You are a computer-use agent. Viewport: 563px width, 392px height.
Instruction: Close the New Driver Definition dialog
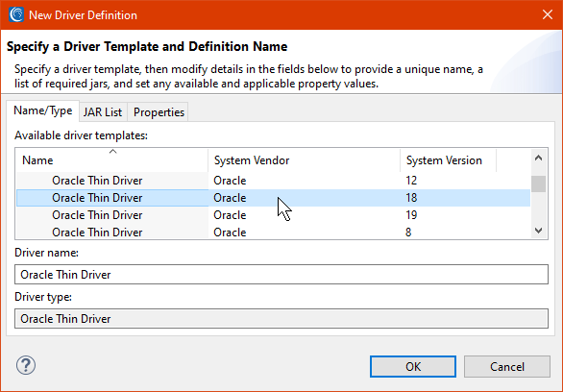click(548, 14)
